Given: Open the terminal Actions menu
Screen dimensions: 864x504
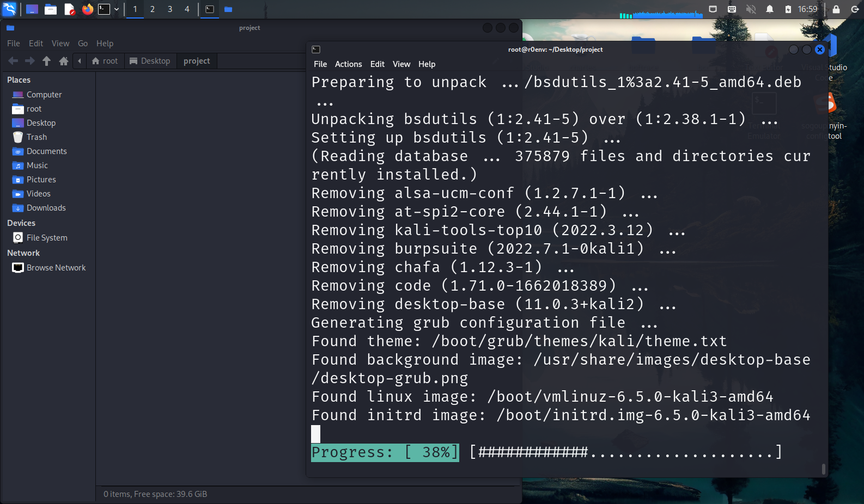Looking at the screenshot, I should click(x=348, y=64).
